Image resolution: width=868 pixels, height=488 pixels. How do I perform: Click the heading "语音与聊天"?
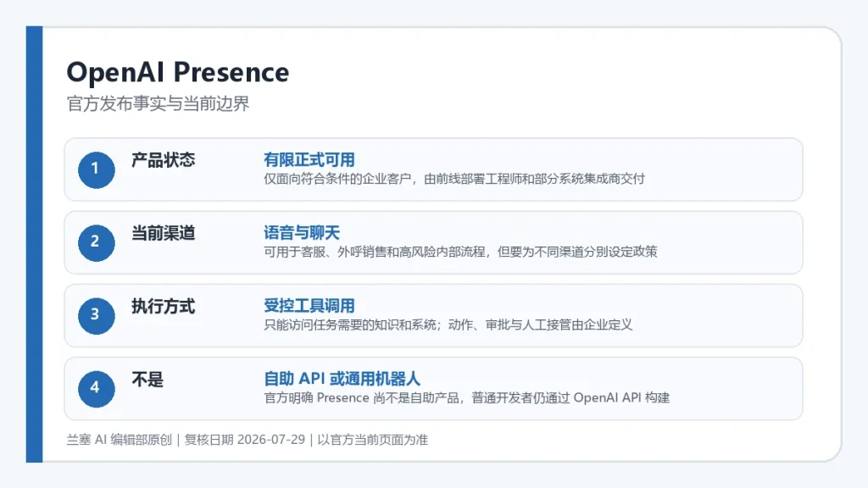click(302, 233)
